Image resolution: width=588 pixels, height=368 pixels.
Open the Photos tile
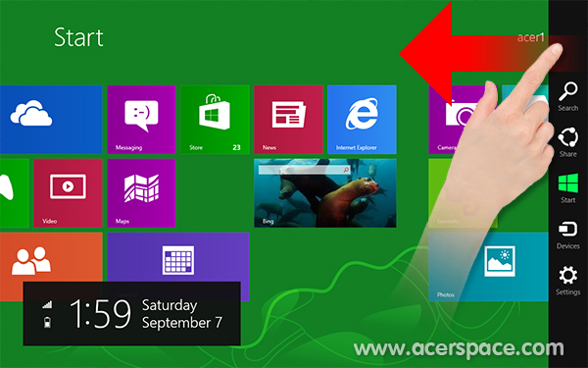[x=488, y=267]
